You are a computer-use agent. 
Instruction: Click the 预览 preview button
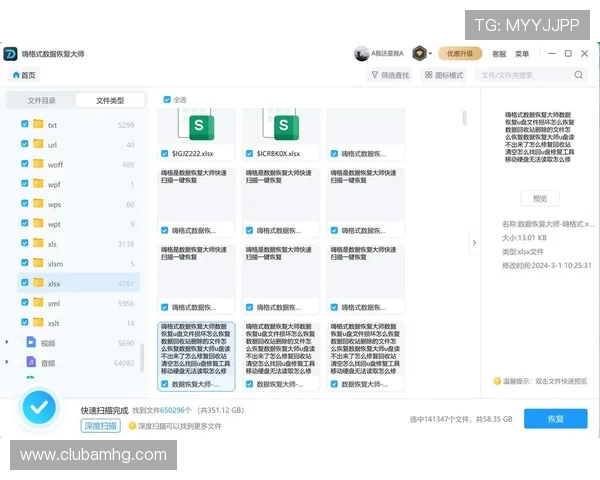540,199
